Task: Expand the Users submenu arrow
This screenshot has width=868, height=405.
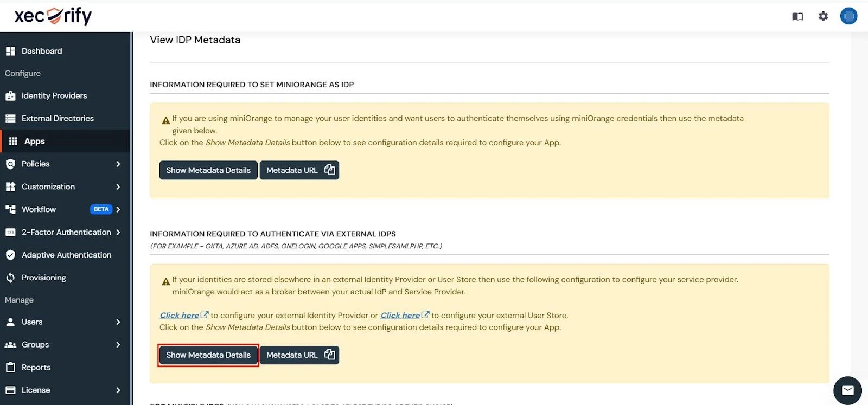Action: 118,322
